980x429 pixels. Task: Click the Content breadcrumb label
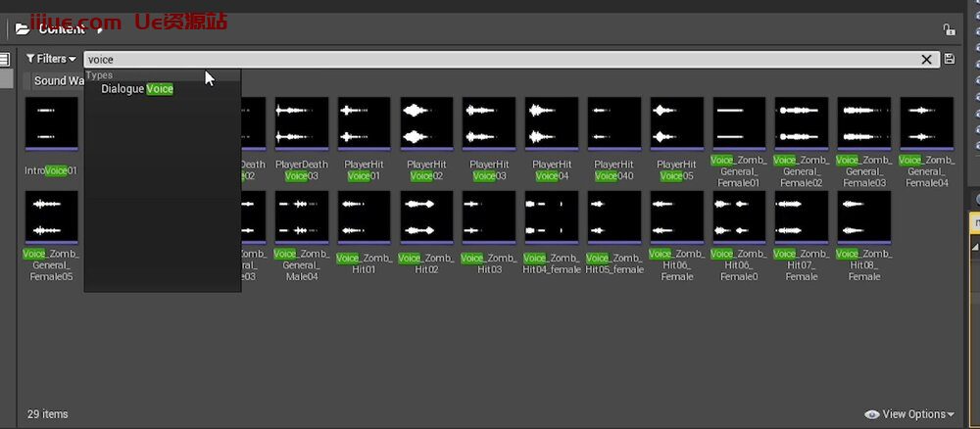[x=61, y=29]
